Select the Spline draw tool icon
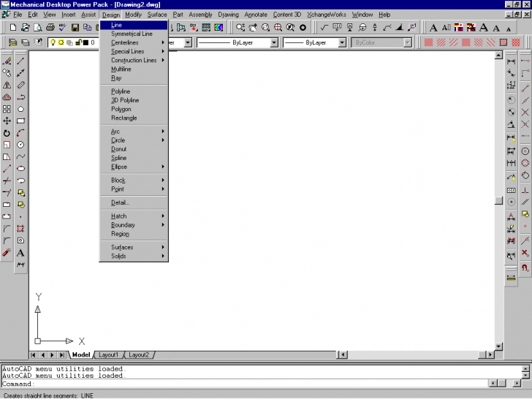The image size is (532, 399). pyautogui.click(x=20, y=156)
